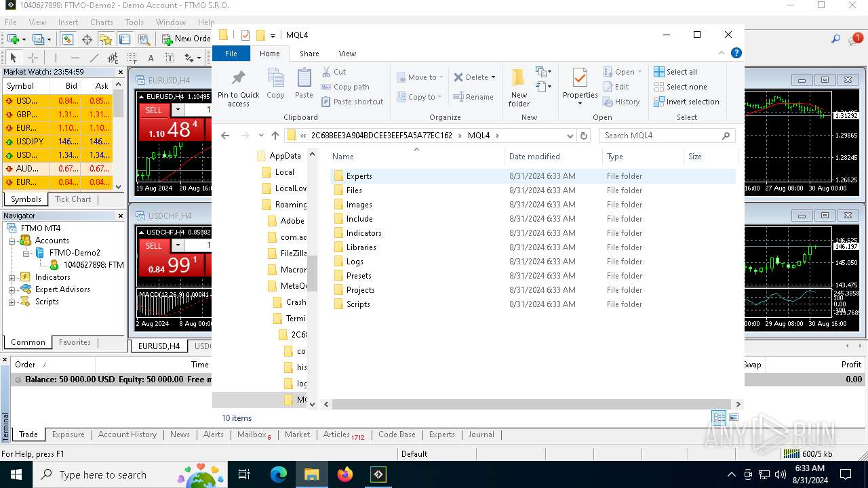Toggle the Navigator panel toolbar button
The height and width of the screenshot is (488, 868).
pyautogui.click(x=106, y=39)
